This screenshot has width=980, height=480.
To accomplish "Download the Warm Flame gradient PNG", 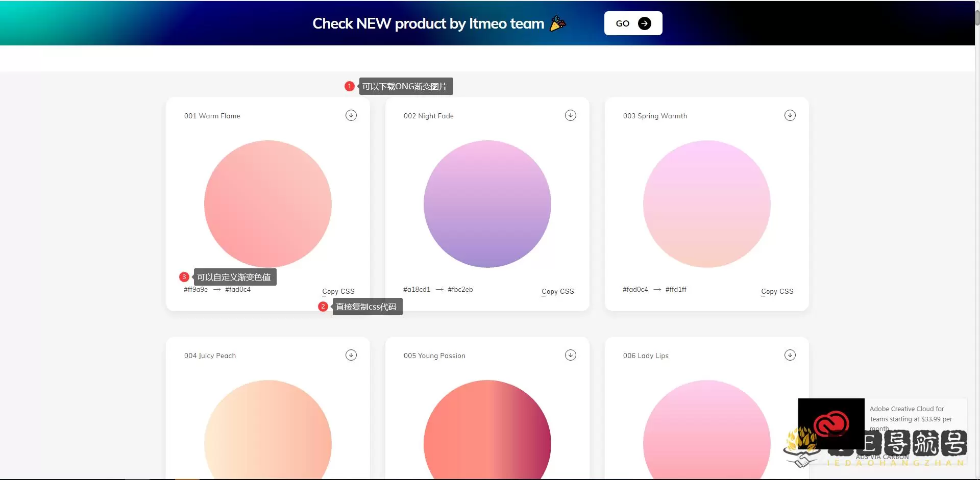I will [351, 115].
